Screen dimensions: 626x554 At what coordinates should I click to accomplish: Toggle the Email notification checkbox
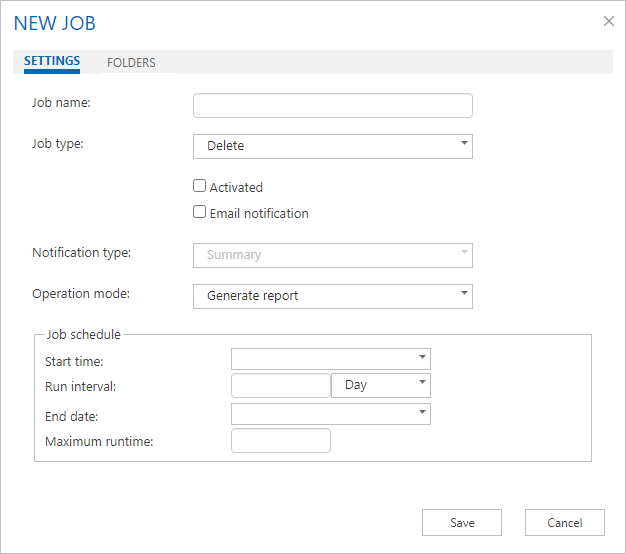200,212
